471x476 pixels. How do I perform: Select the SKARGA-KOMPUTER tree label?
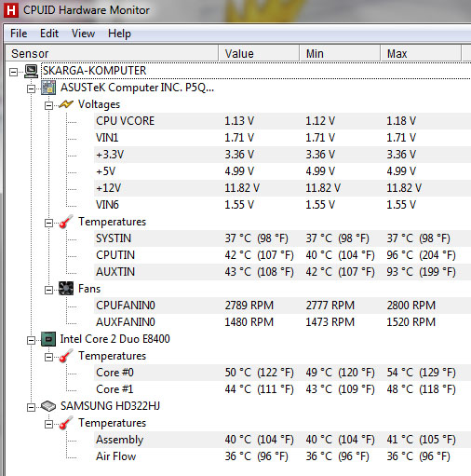tap(94, 71)
